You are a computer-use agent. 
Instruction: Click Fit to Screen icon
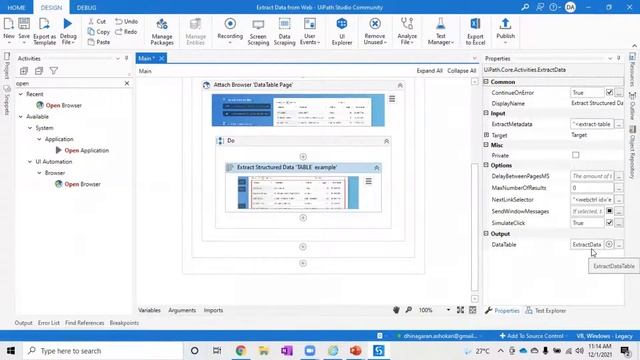(460, 310)
